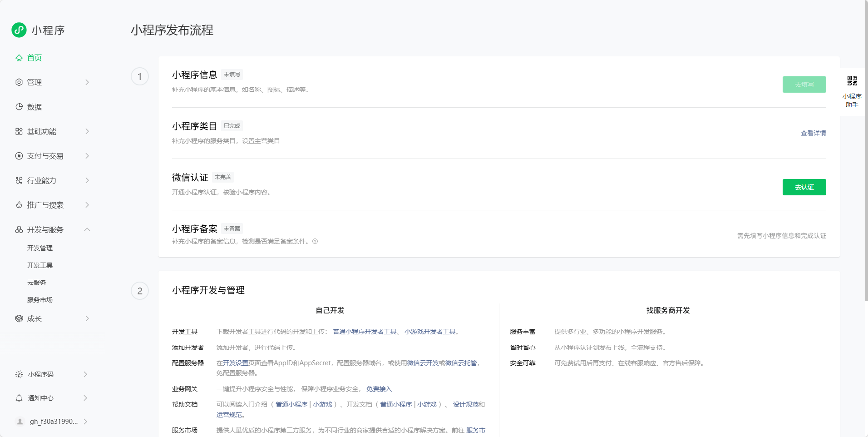Click the 成长 icon in sidebar
Viewport: 868px width, 437px height.
click(19, 318)
